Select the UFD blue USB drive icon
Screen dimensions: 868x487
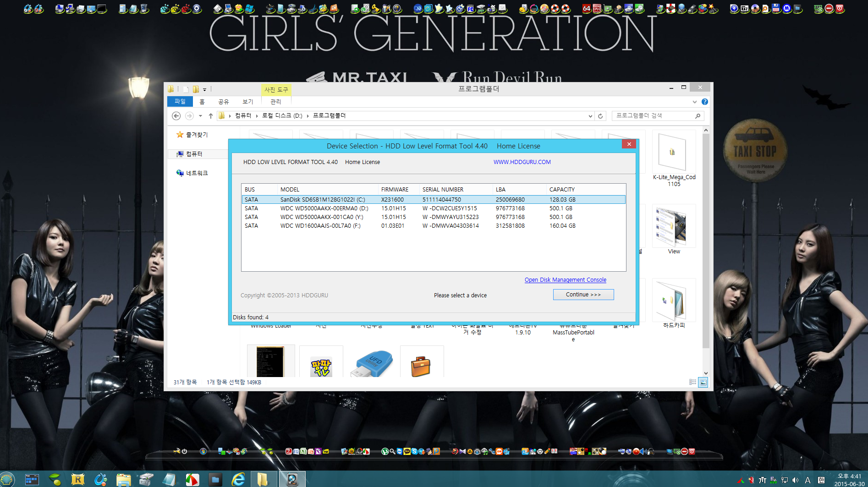[x=372, y=363]
